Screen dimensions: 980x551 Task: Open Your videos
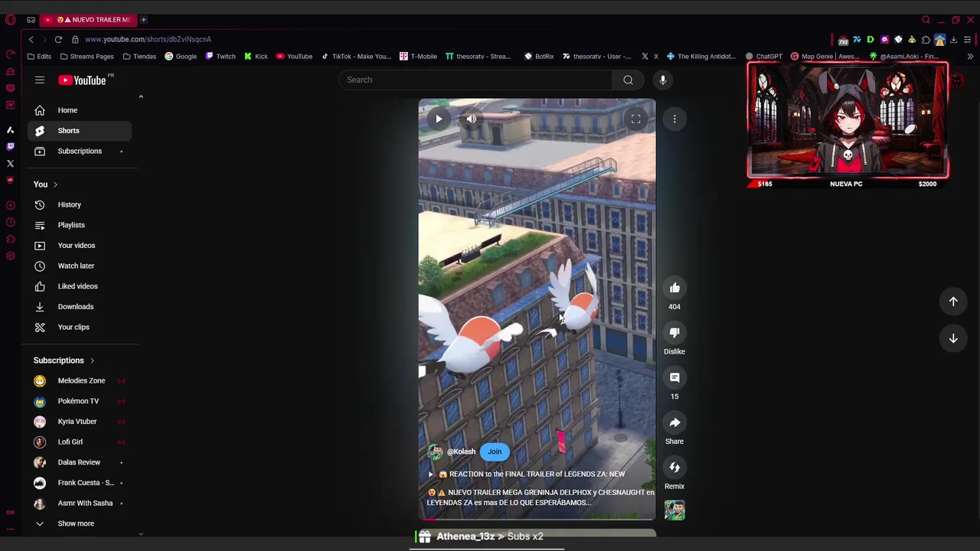(x=80, y=246)
